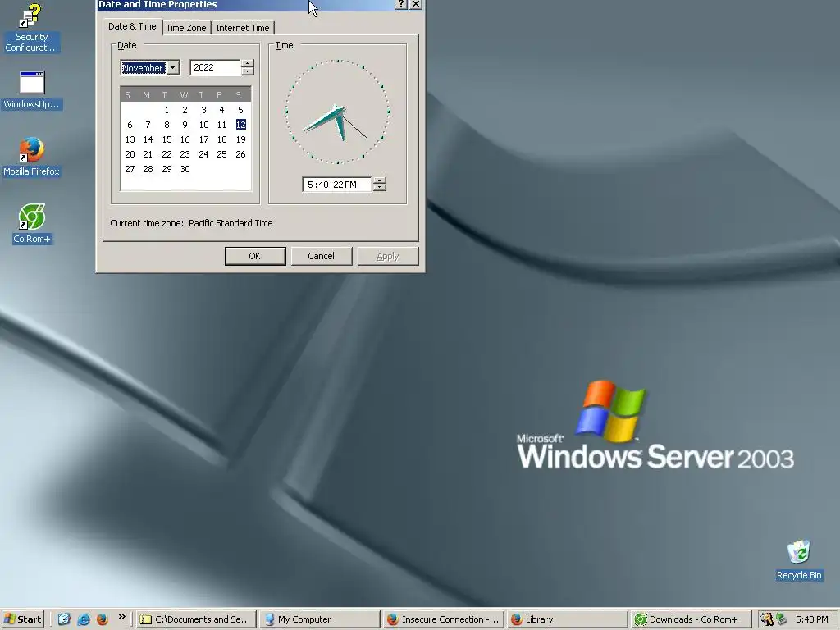Select November 27 on the calendar
The height and width of the screenshot is (630, 840).
tap(130, 169)
